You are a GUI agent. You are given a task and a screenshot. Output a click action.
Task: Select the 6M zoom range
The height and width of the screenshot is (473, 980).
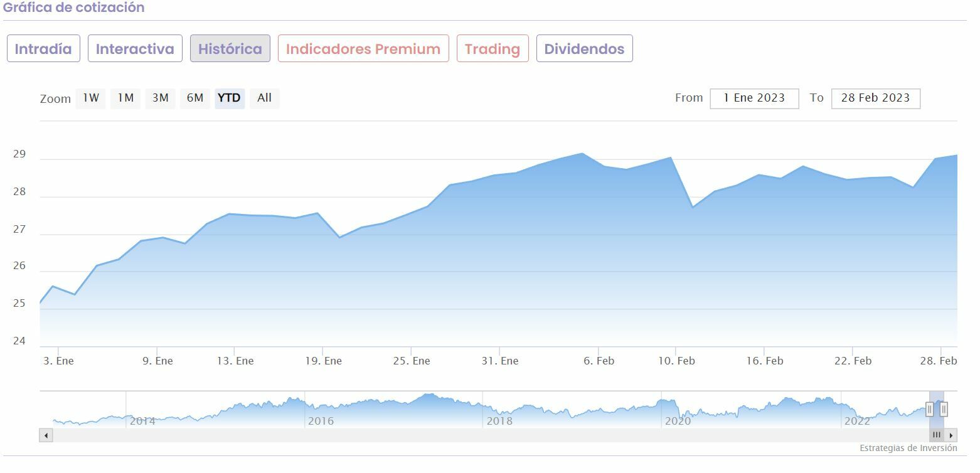(x=195, y=98)
